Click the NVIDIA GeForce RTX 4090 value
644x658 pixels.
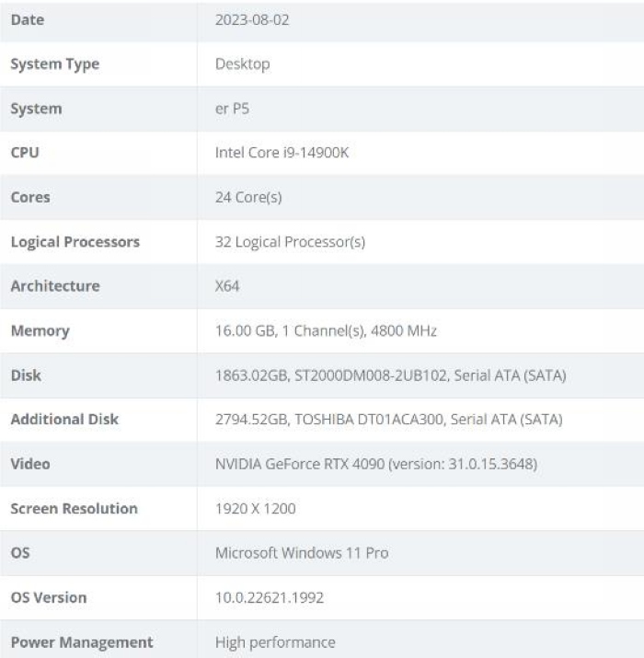click(x=375, y=464)
